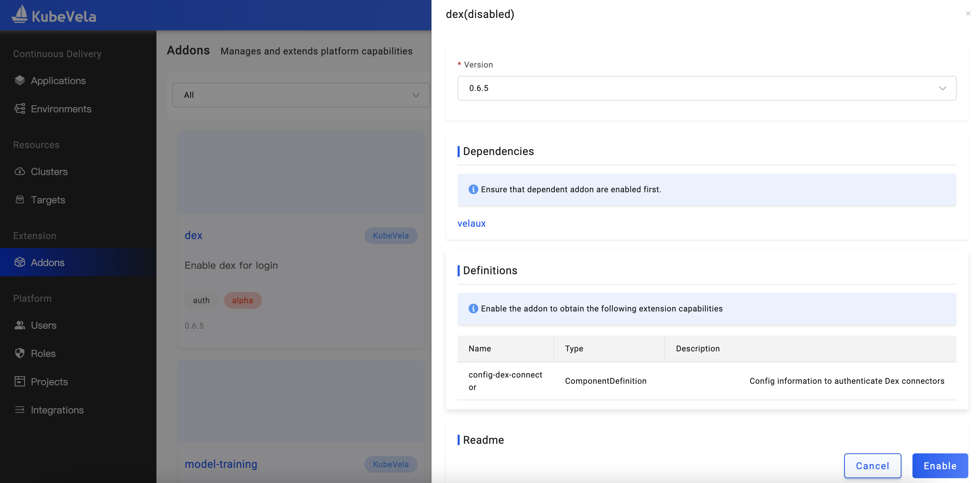Click the Environments icon in sidebar
980x483 pixels.
pyautogui.click(x=19, y=109)
